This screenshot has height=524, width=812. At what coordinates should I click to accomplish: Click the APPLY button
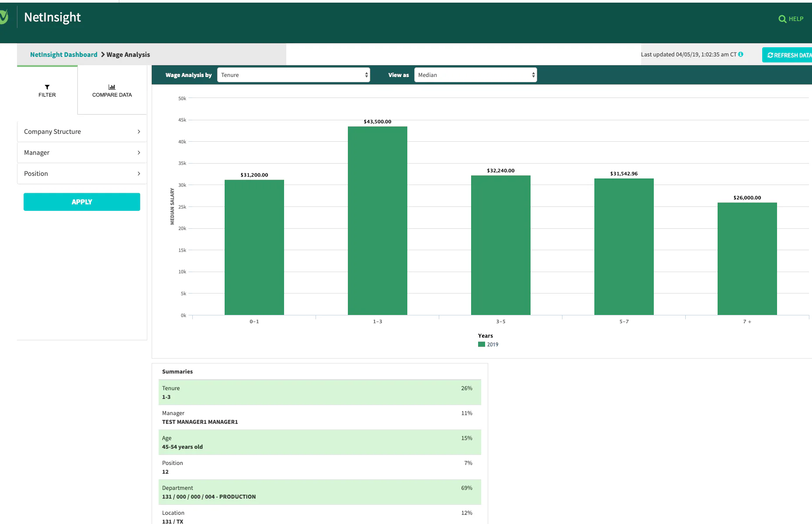click(82, 202)
